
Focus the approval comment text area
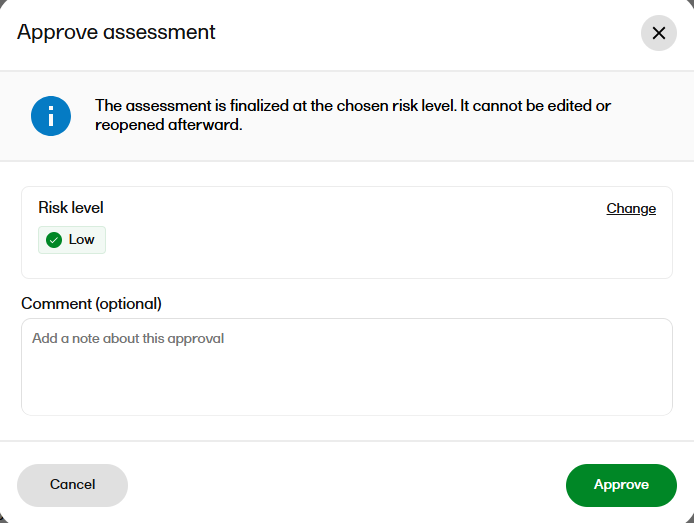pyautogui.click(x=347, y=367)
